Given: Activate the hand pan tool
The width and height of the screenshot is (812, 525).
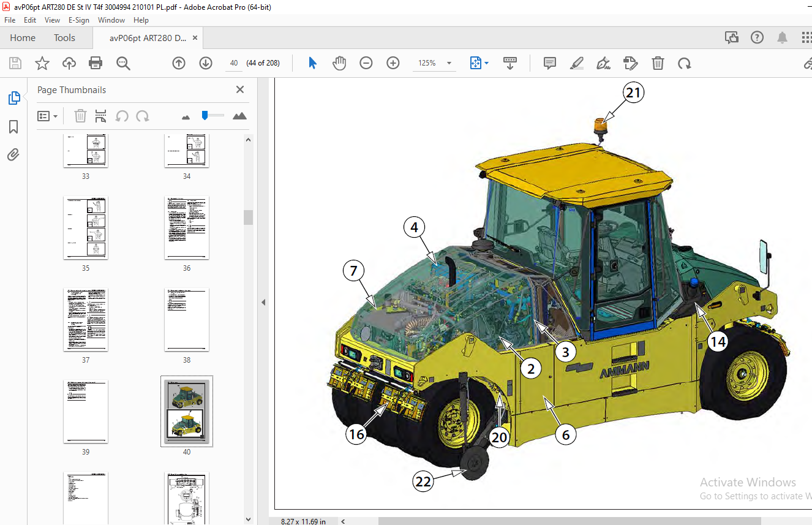Looking at the screenshot, I should coord(339,63).
